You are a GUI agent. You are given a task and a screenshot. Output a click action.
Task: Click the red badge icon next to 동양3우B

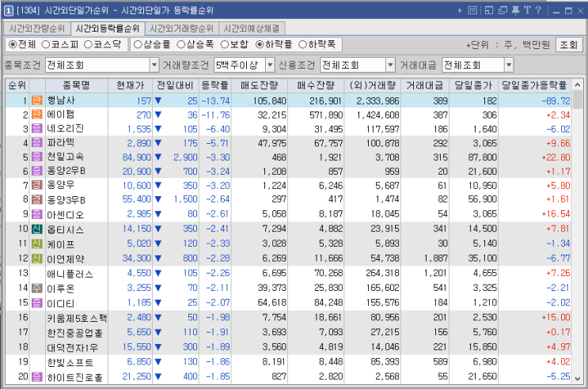point(36,199)
